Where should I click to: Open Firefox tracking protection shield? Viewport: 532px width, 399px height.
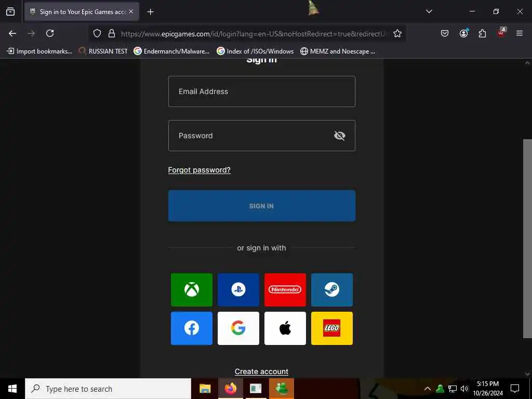[97, 33]
